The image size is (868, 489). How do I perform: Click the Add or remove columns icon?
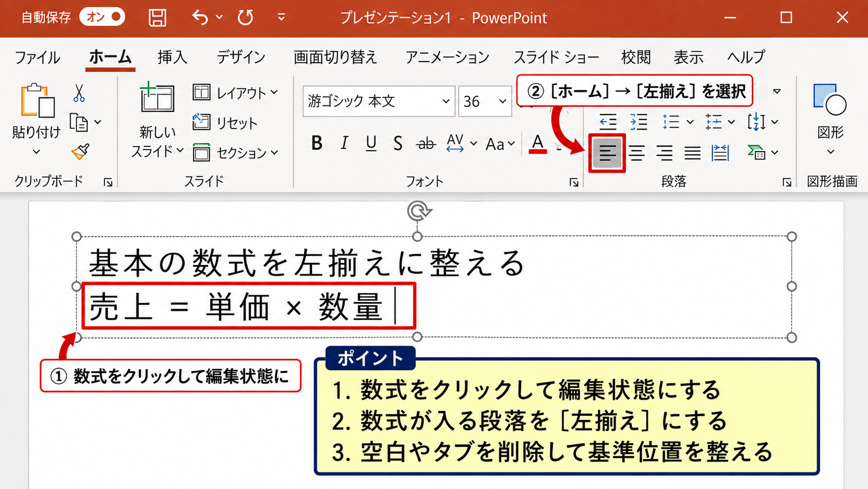720,153
